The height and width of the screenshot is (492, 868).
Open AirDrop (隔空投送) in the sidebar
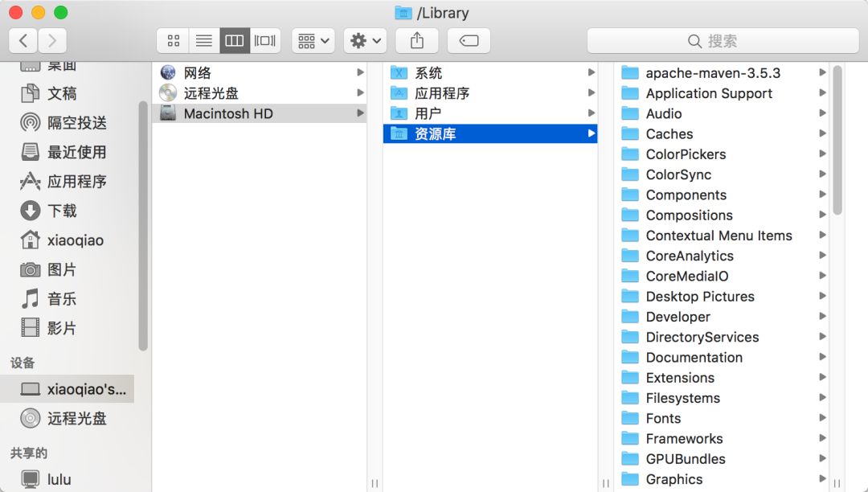click(x=76, y=123)
